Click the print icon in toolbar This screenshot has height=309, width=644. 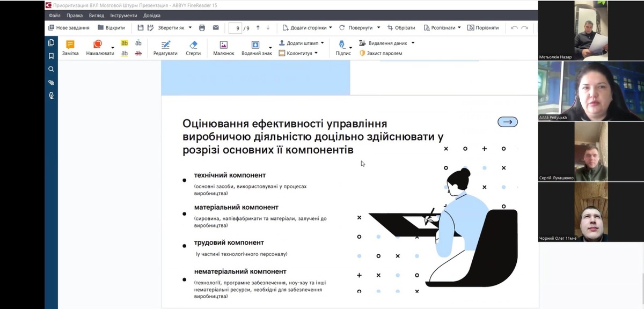tap(202, 28)
